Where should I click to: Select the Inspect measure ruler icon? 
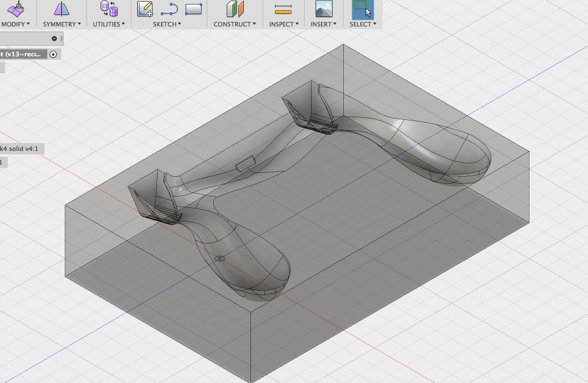283,9
